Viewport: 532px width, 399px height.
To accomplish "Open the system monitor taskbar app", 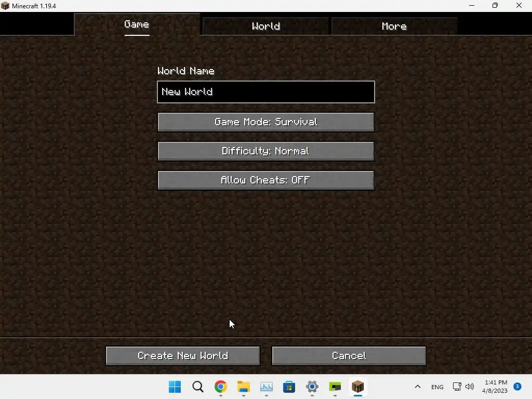I will [267, 387].
